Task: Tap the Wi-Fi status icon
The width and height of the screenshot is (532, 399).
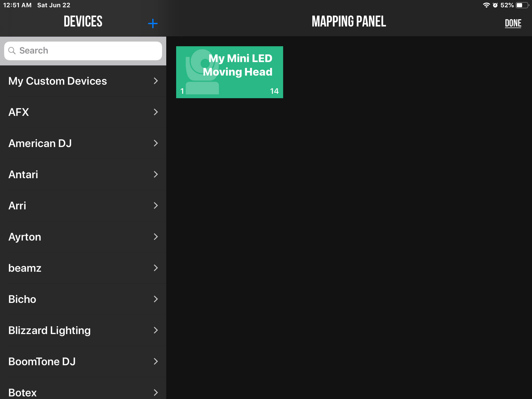Action: click(486, 5)
